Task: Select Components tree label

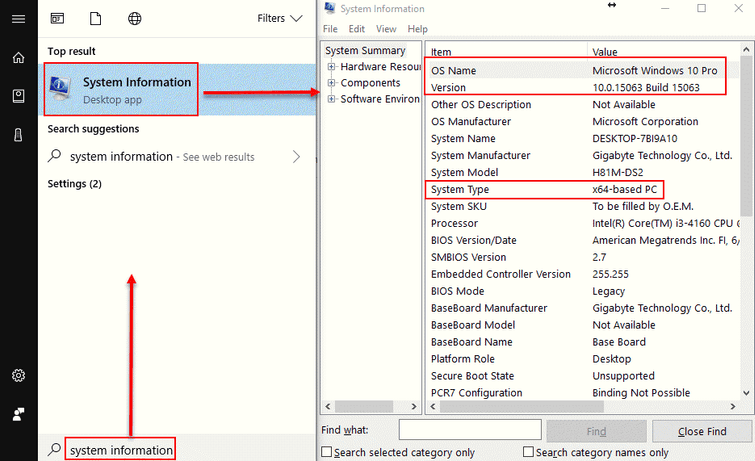Action: click(x=370, y=83)
